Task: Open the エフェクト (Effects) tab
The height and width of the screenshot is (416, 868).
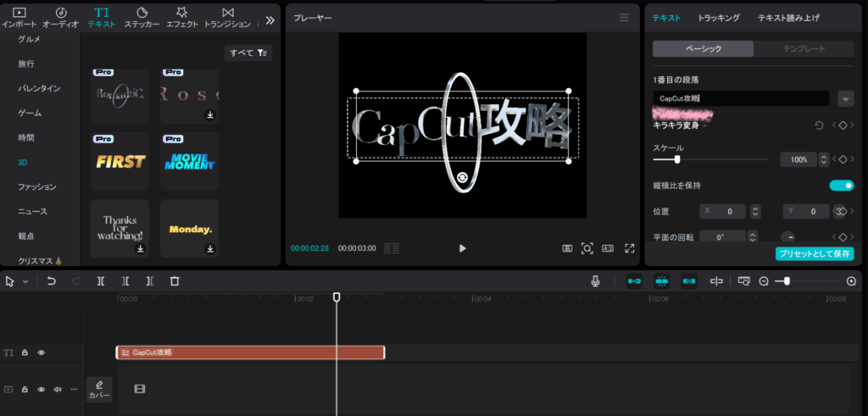Action: [x=181, y=18]
